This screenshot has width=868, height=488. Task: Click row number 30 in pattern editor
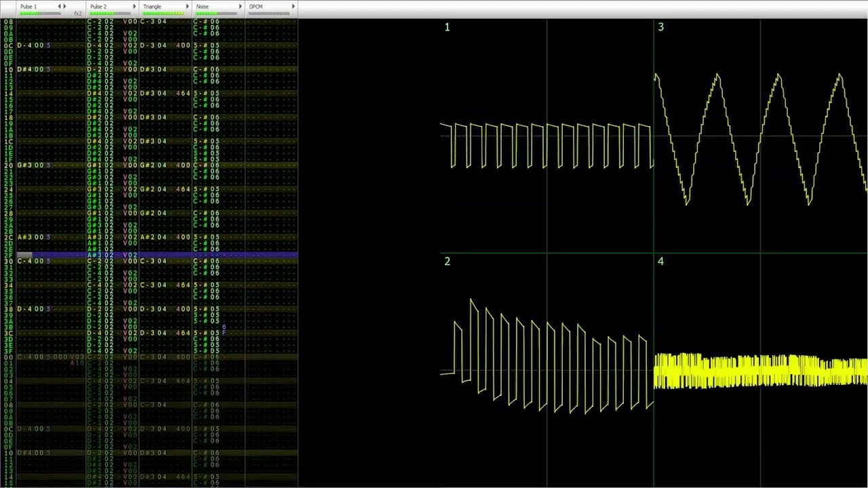(9, 261)
